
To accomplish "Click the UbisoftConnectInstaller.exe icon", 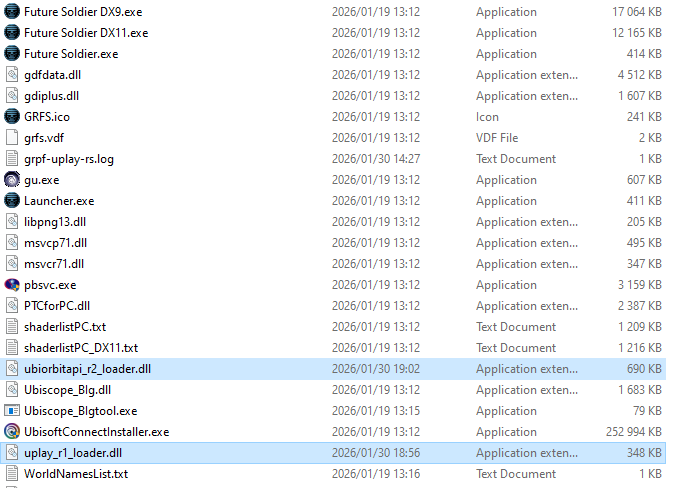I will tap(12, 432).
